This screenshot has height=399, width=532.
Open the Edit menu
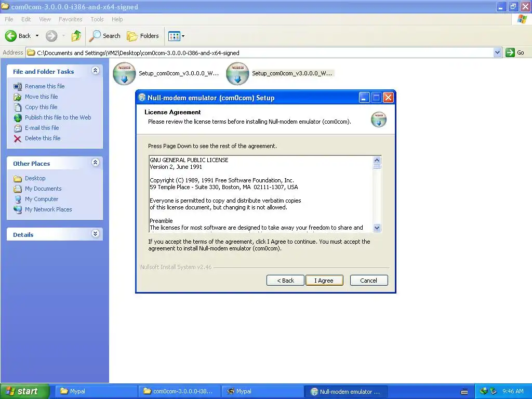coord(26,19)
